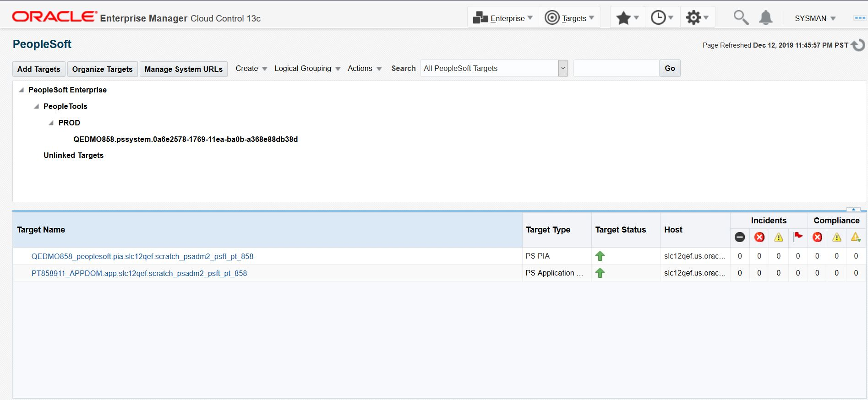Screen dimensions: 868x400
Task: Click the compliance critical red X icon
Action: coord(817,237)
